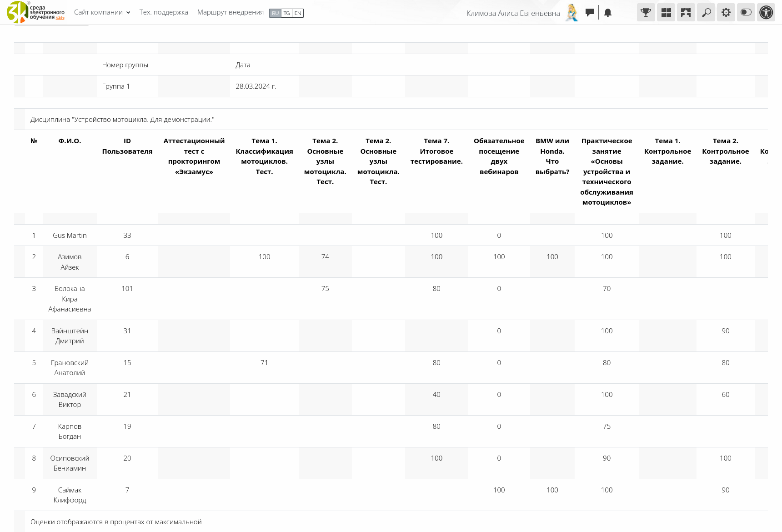Switch interface language to EN
782x532 pixels.
click(298, 13)
